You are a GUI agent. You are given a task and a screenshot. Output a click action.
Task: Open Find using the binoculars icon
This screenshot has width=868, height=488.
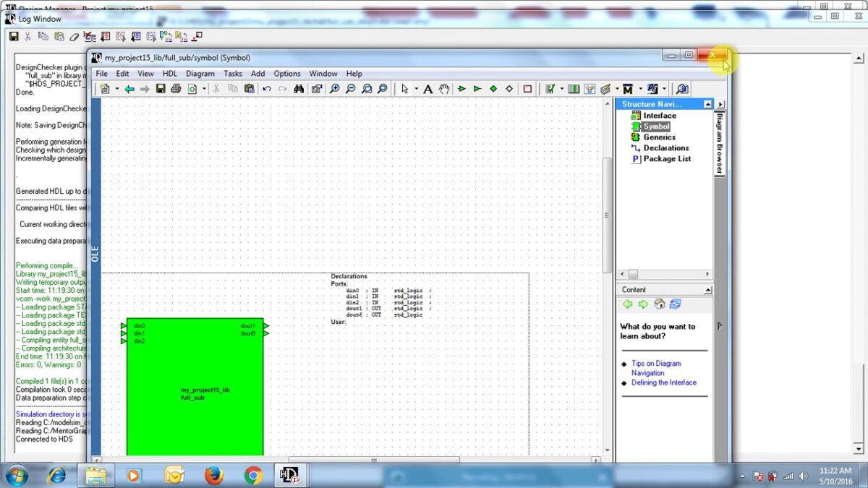point(299,89)
